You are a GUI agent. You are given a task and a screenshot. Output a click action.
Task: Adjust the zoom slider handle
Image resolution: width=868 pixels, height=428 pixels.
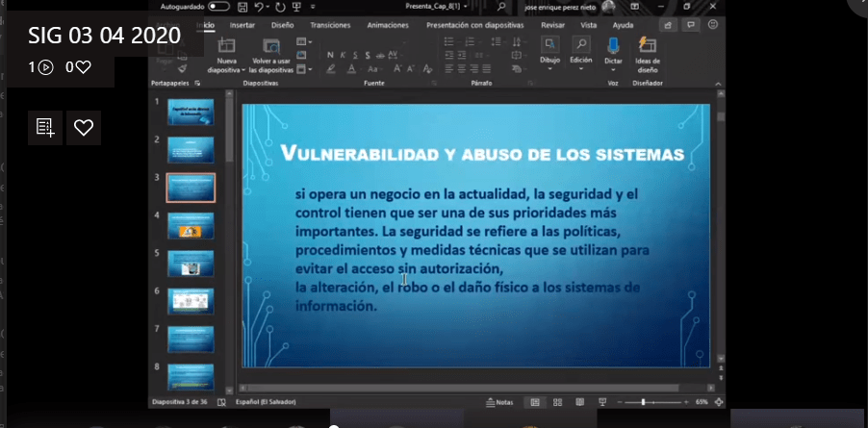pos(643,402)
